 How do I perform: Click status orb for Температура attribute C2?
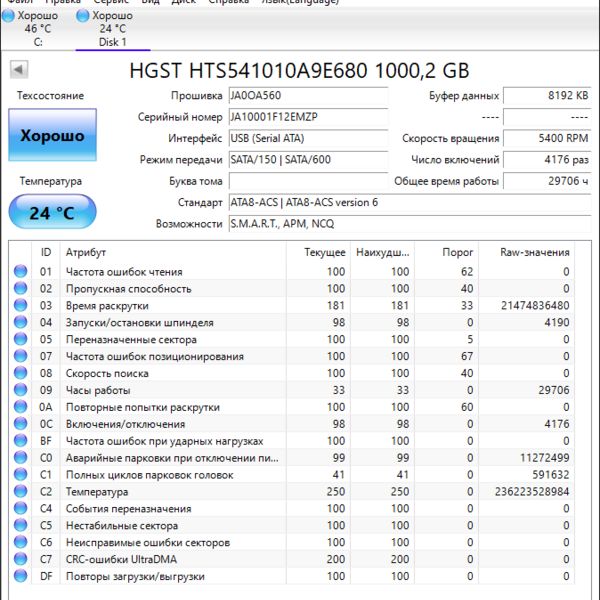(x=21, y=491)
